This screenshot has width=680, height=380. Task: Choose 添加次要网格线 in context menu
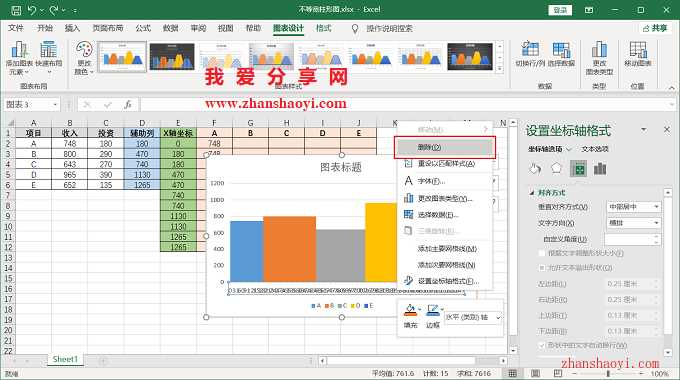[445, 265]
